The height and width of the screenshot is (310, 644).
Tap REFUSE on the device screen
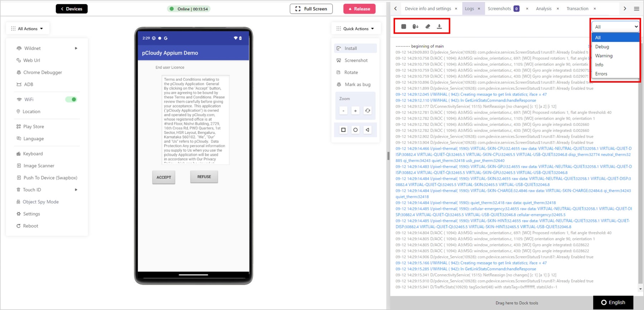[204, 177]
